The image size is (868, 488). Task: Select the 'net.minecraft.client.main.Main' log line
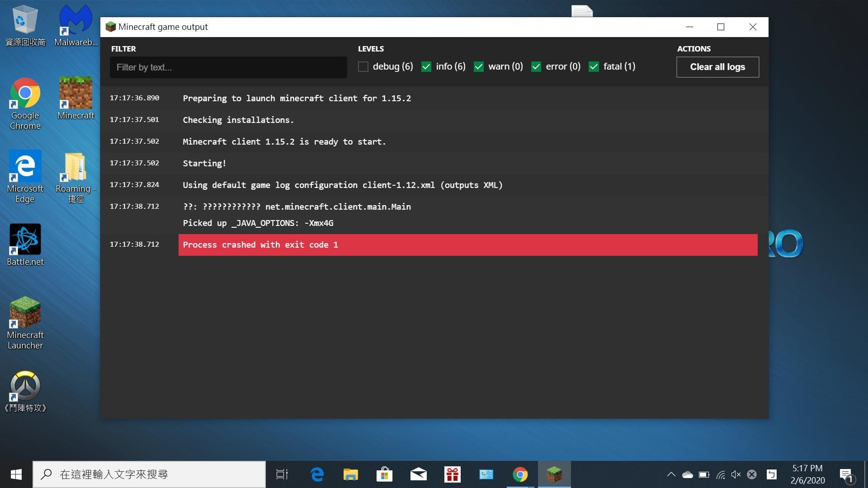click(297, 207)
